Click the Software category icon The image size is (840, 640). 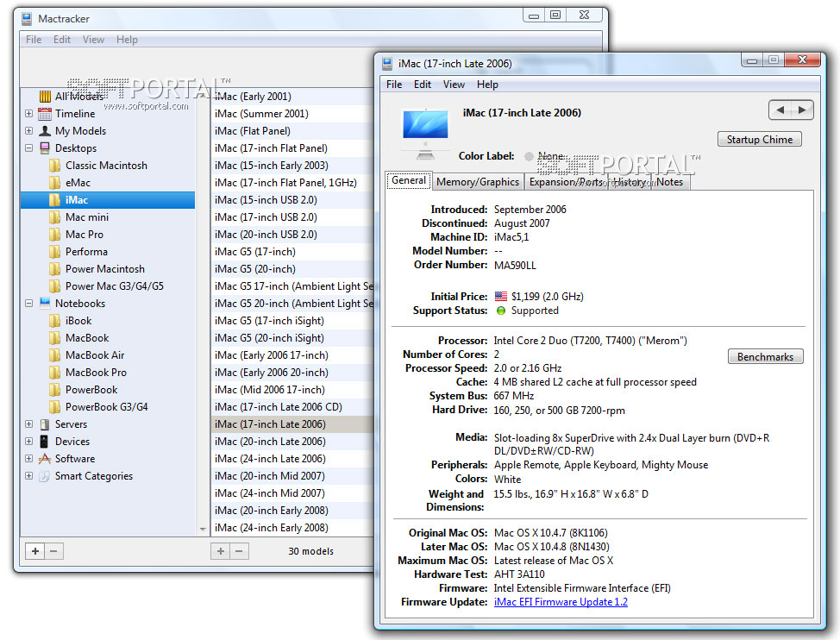[x=45, y=459]
